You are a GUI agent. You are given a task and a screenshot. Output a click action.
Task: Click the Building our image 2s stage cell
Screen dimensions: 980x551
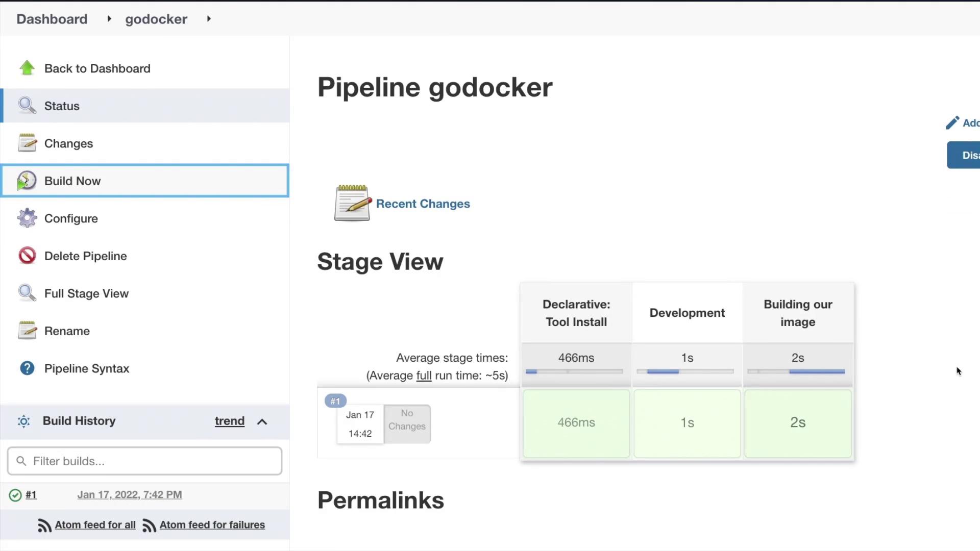(x=798, y=423)
